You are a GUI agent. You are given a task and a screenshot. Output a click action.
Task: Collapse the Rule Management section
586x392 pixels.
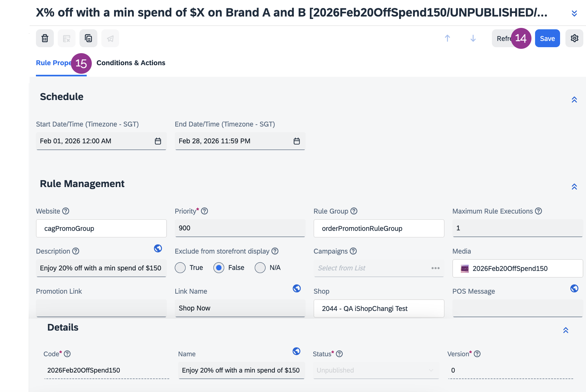tap(574, 187)
